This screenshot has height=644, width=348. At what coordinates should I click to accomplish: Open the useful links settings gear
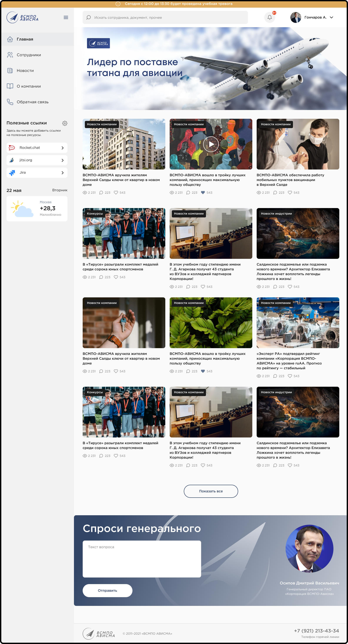65,123
